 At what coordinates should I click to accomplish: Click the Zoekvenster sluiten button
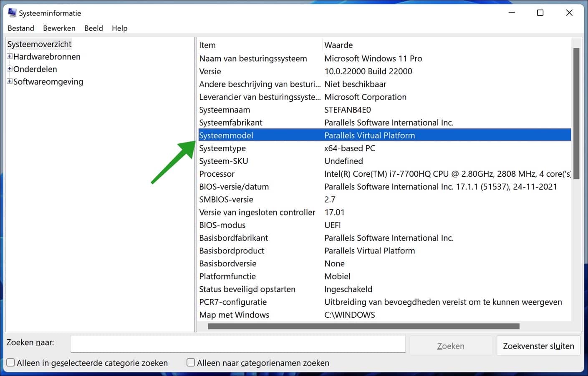tap(538, 346)
